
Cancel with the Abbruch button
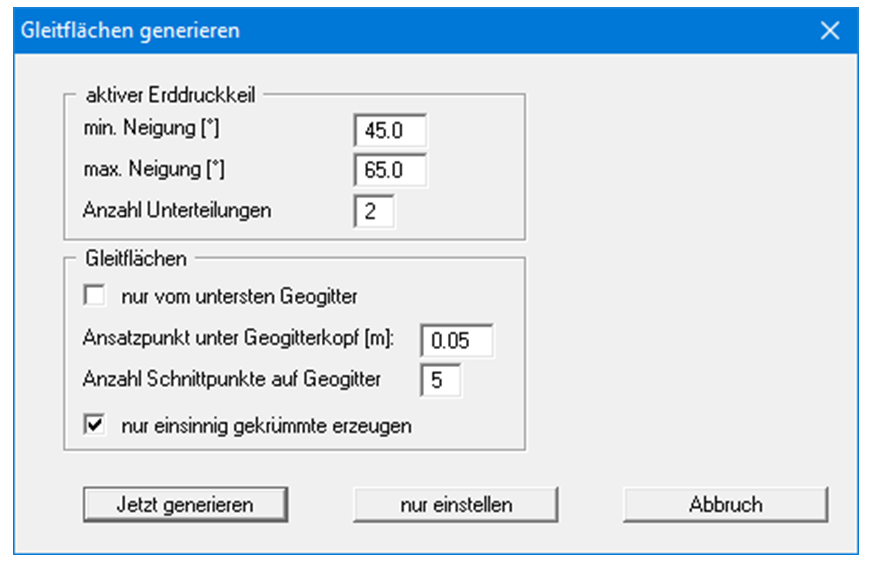click(725, 505)
